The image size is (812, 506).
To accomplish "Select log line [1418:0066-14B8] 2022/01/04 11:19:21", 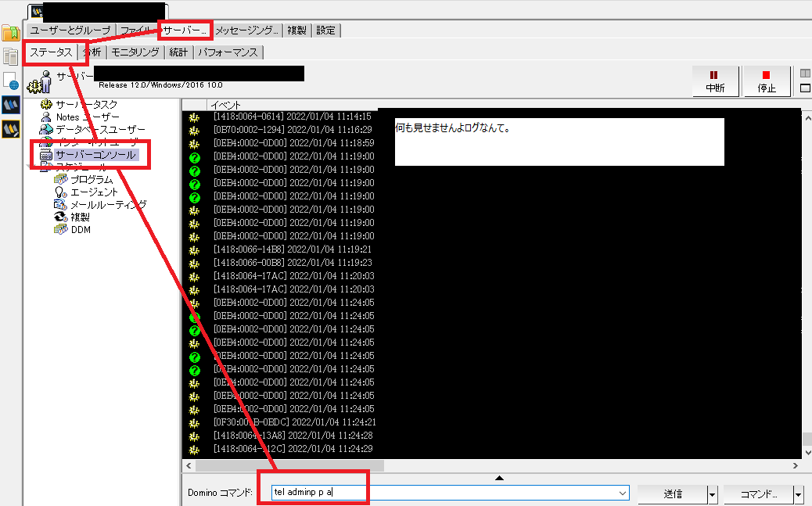I will 293,249.
